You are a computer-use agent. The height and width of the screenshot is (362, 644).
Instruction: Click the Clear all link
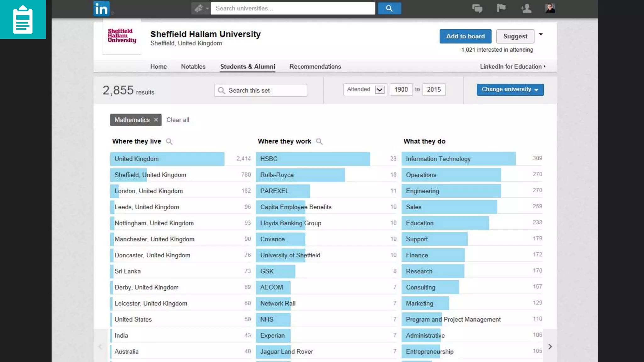tap(178, 120)
